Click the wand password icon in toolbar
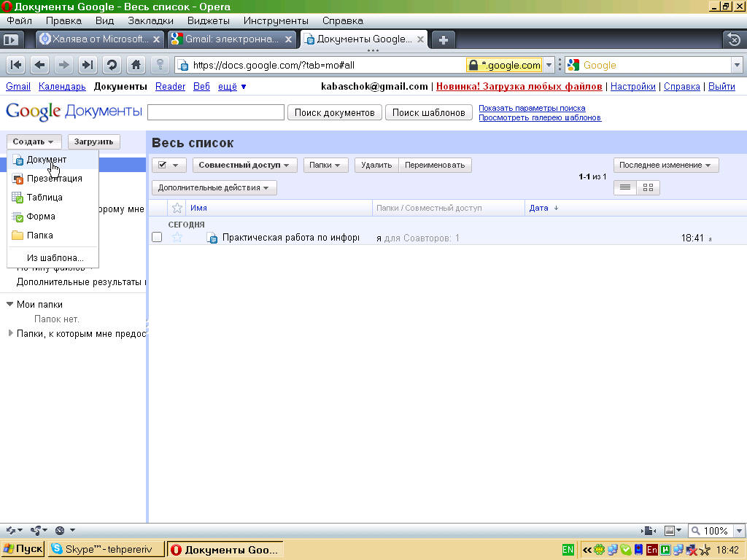The image size is (747, 560). [x=160, y=65]
